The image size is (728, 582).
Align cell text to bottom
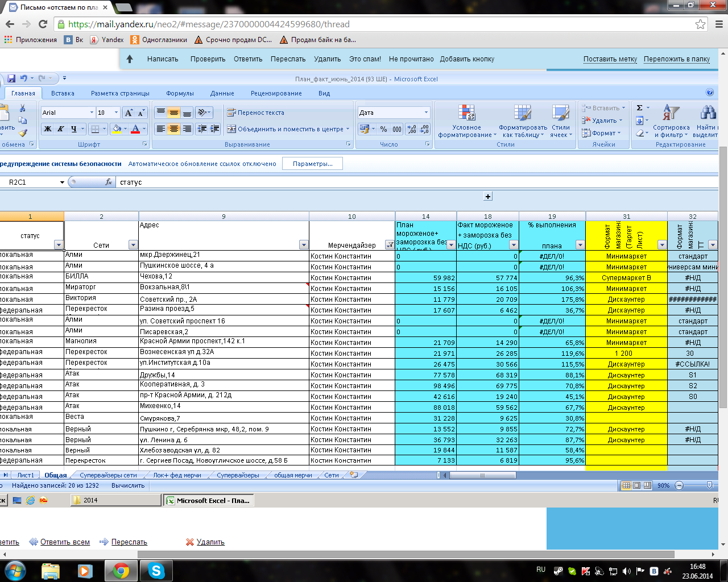point(187,113)
